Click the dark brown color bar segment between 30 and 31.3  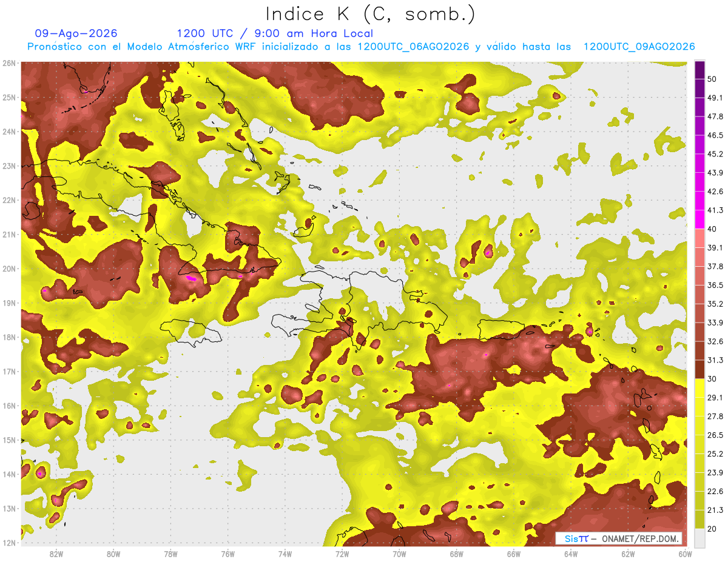click(699, 369)
